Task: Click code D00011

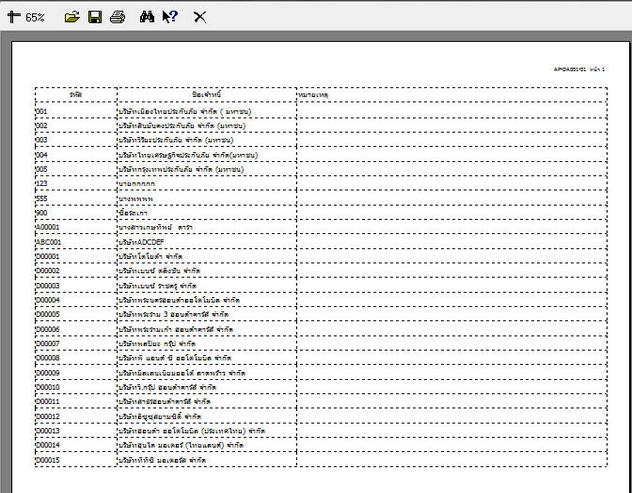Action: (x=48, y=402)
